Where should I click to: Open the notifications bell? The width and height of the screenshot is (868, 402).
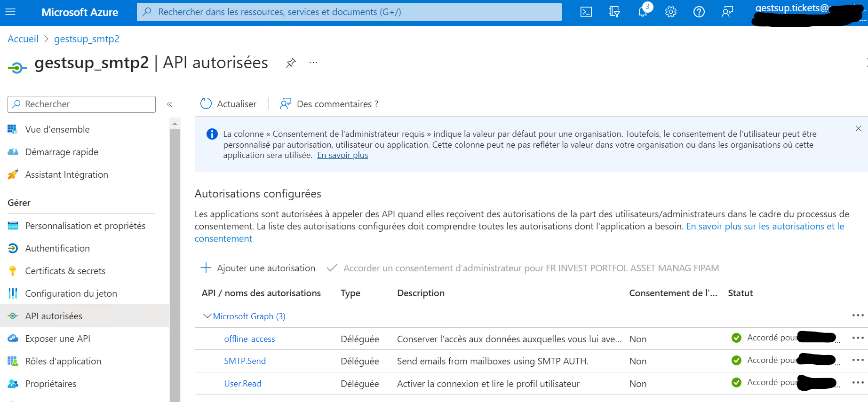coord(643,12)
